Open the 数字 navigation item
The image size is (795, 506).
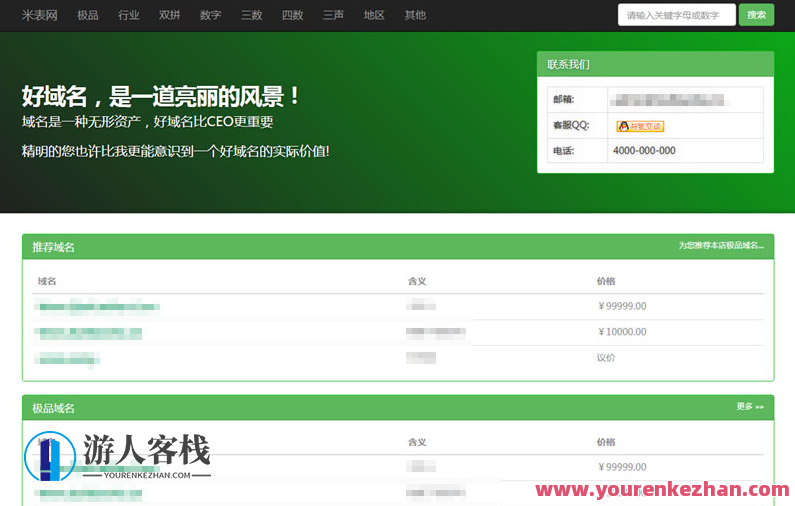point(210,15)
